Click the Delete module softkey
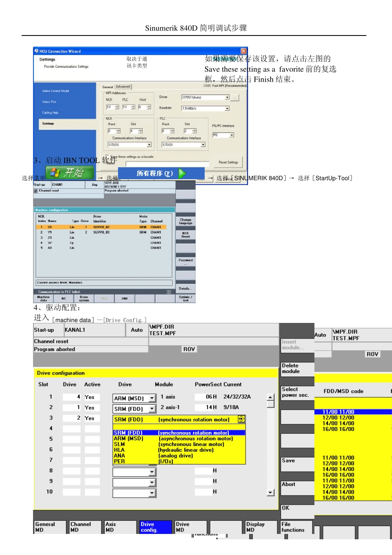Screen dimensions: 392x555 [x=297, y=369]
